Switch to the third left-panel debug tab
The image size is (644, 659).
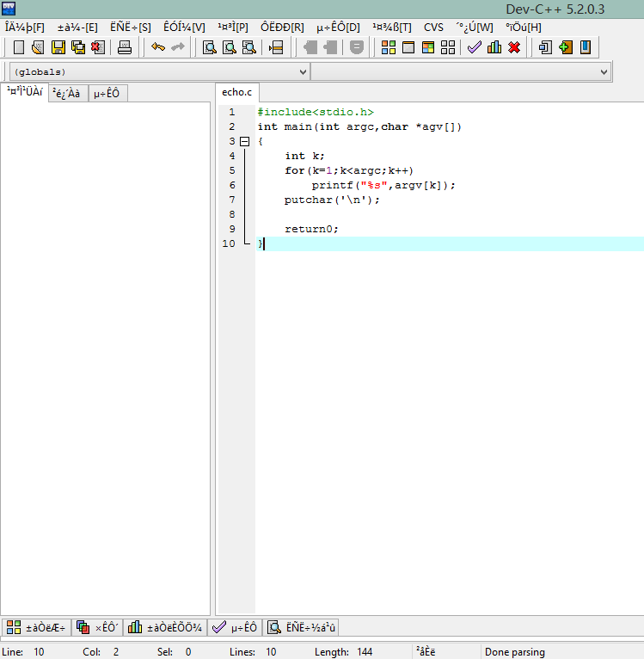tap(107, 93)
